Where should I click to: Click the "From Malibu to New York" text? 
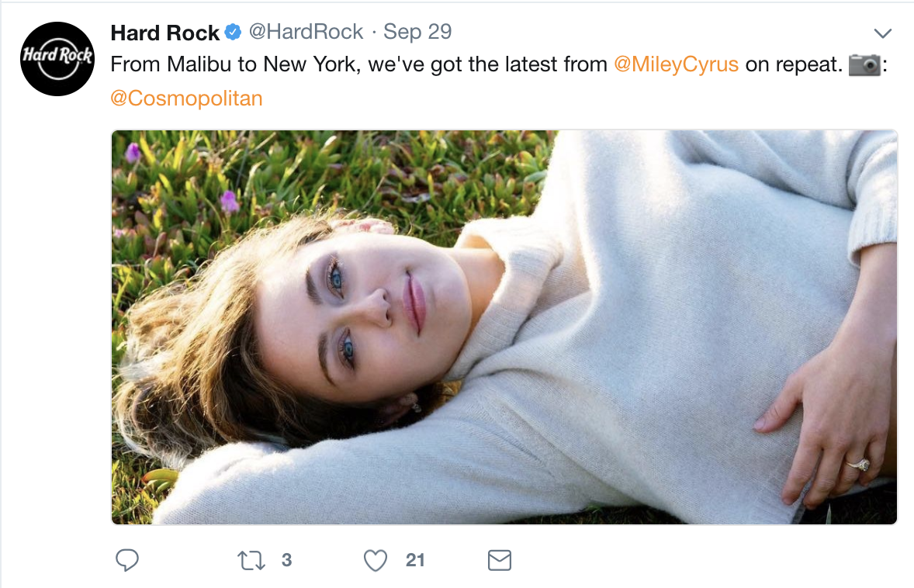[x=233, y=64]
